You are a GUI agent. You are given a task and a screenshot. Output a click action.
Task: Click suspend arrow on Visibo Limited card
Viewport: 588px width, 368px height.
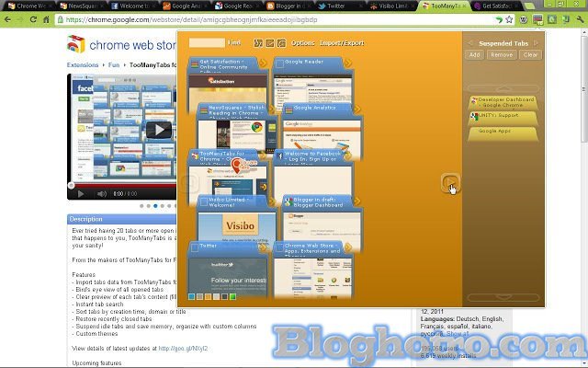point(272,201)
